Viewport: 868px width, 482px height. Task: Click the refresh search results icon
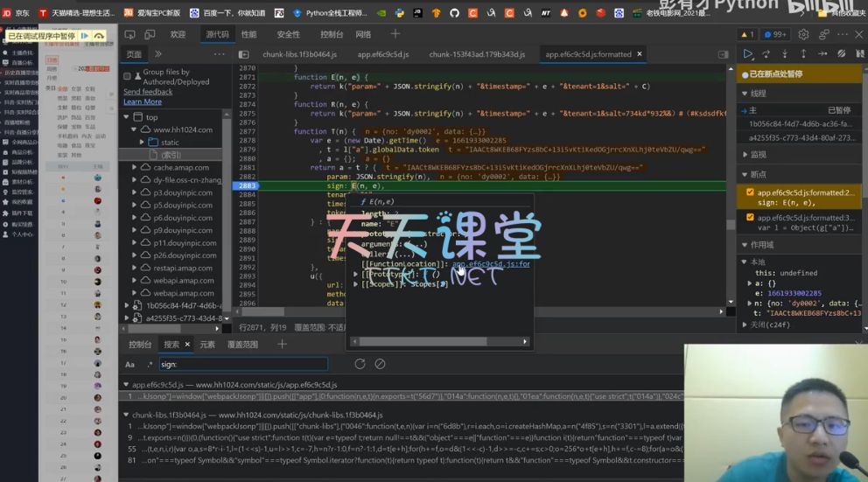(360, 364)
